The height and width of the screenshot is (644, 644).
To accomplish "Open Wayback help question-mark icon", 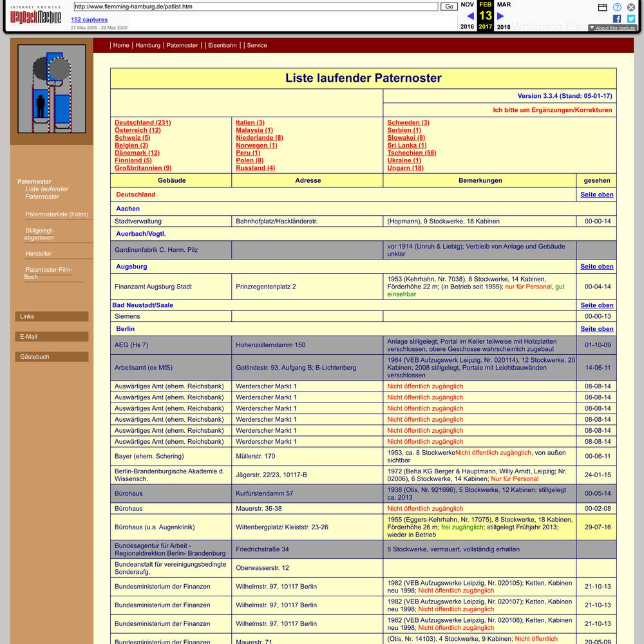I will (617, 7).
